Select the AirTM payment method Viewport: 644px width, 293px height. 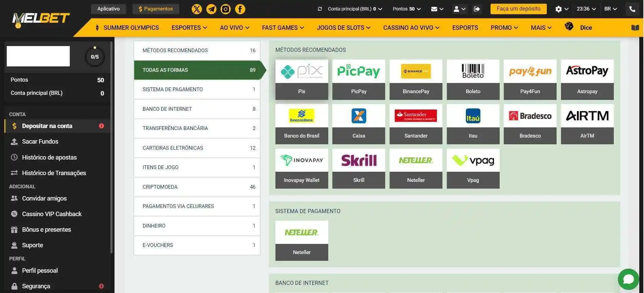pyautogui.click(x=587, y=124)
